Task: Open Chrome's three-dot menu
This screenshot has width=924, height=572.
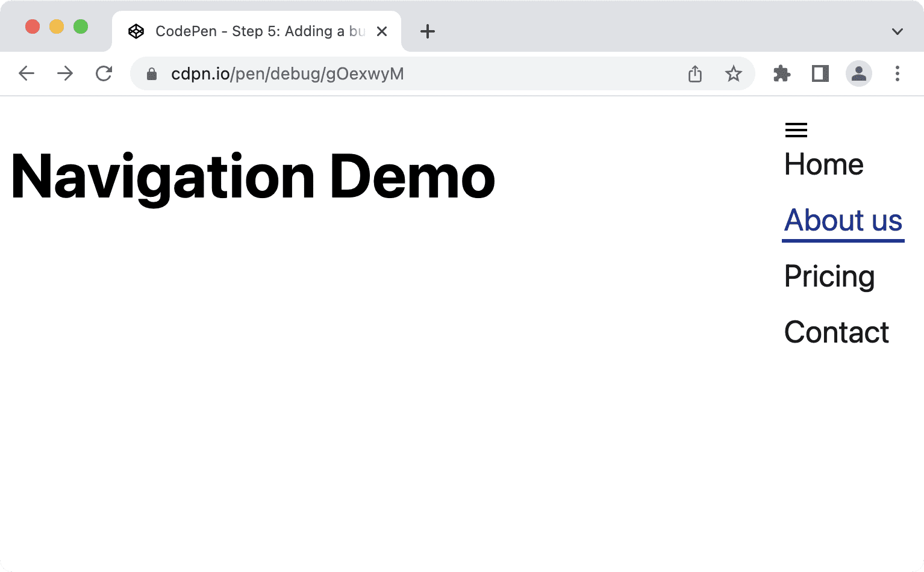Action: click(897, 73)
